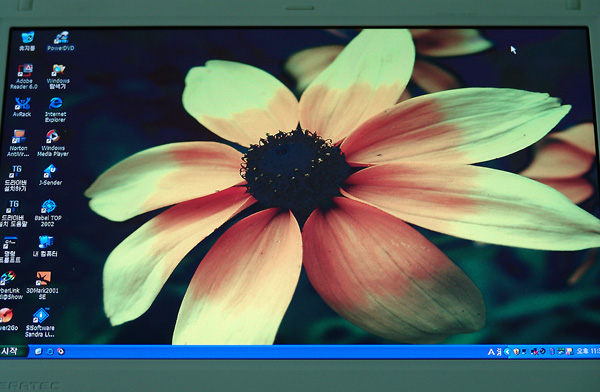This screenshot has width=600, height=392.
Task: Expand hidden tray icons with the arrow
Action: point(507,352)
